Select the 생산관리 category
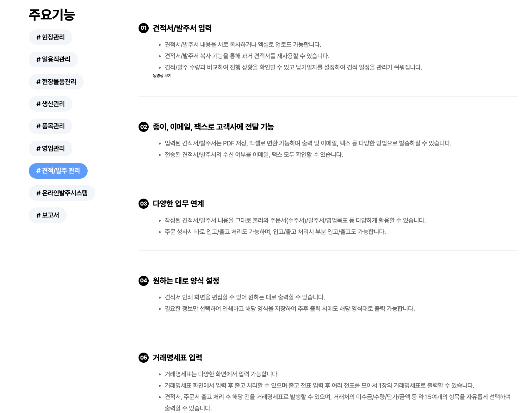Image resolution: width=532 pixels, height=413 pixels. [x=50, y=104]
